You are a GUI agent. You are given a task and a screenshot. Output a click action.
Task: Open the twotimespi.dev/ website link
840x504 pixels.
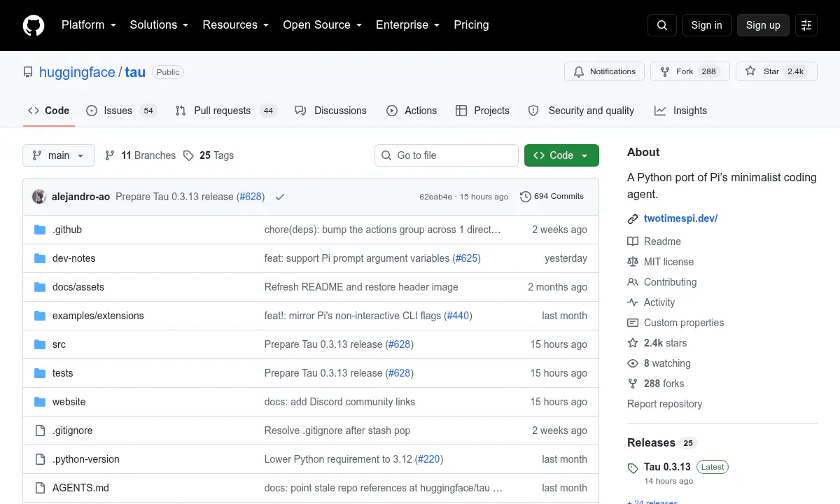pos(680,218)
